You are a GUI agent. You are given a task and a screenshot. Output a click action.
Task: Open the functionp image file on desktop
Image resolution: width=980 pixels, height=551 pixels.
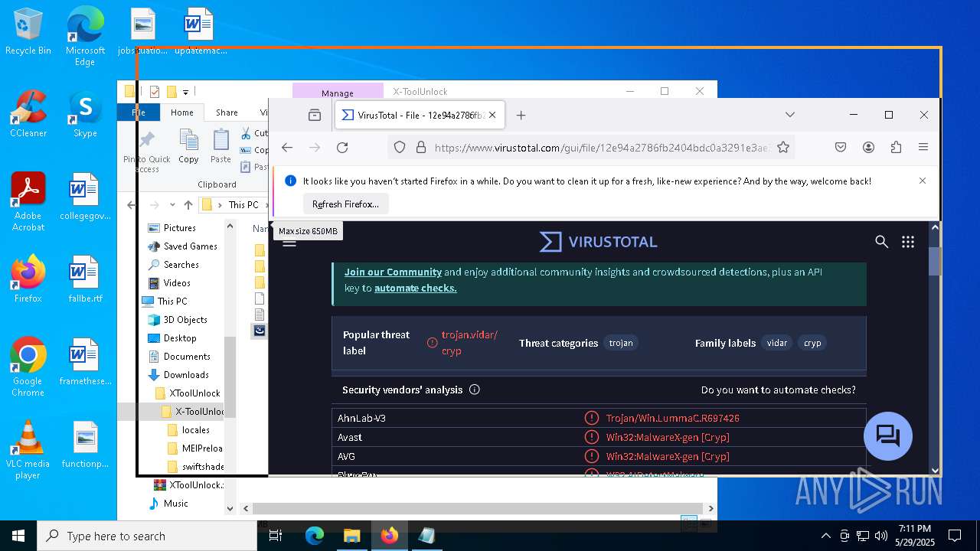(85, 445)
